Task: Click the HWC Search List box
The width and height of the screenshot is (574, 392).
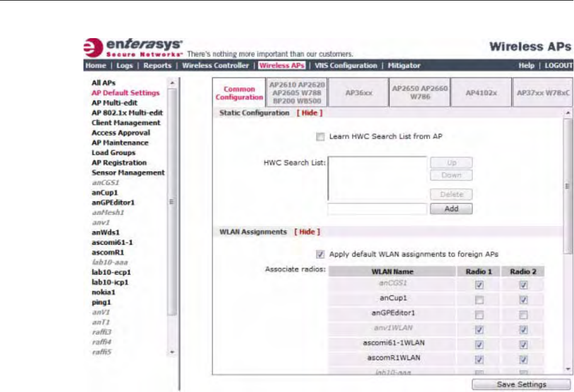Action: (x=377, y=179)
